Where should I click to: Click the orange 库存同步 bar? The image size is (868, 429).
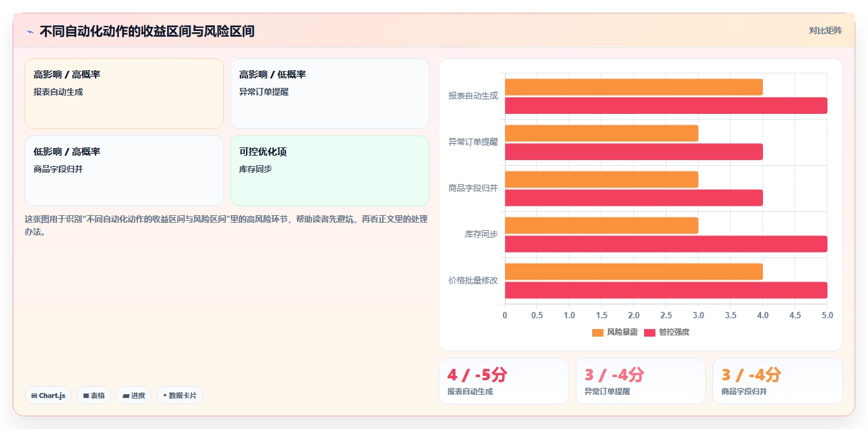pyautogui.click(x=602, y=225)
